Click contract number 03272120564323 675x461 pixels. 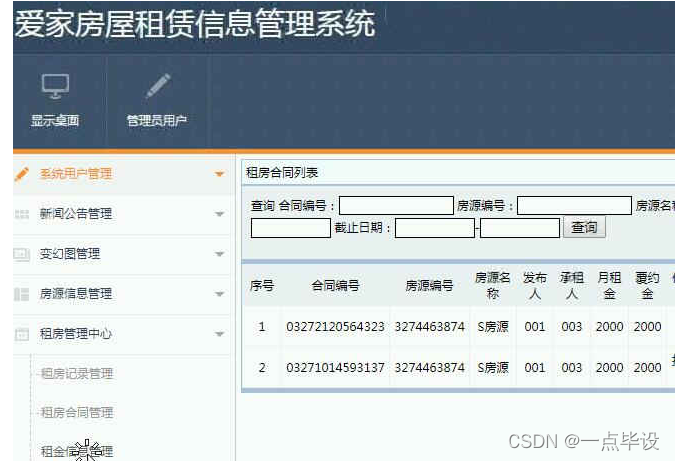click(x=335, y=327)
